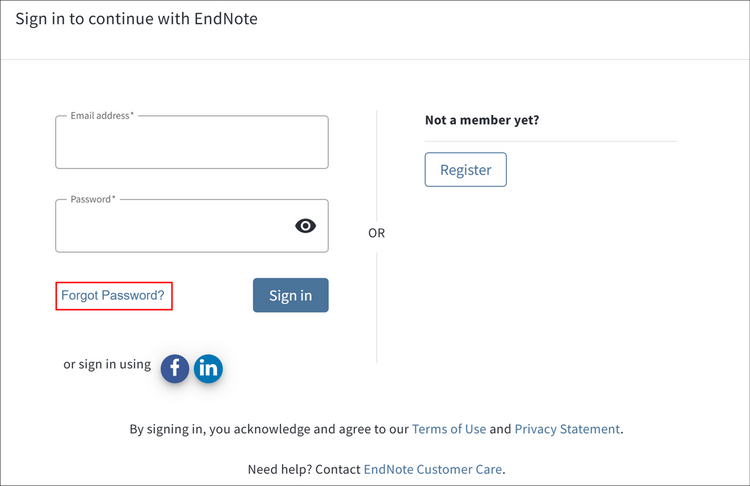Focus the Email address input field

[191, 146]
